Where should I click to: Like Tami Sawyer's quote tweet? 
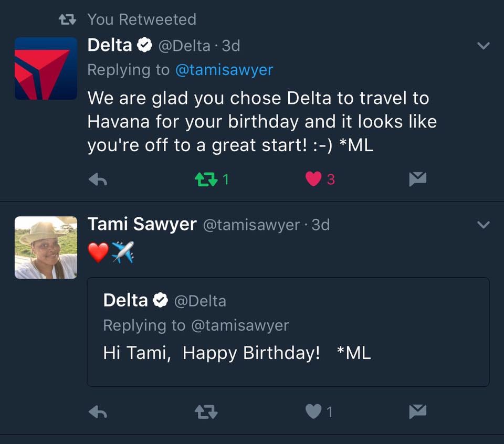[313, 413]
